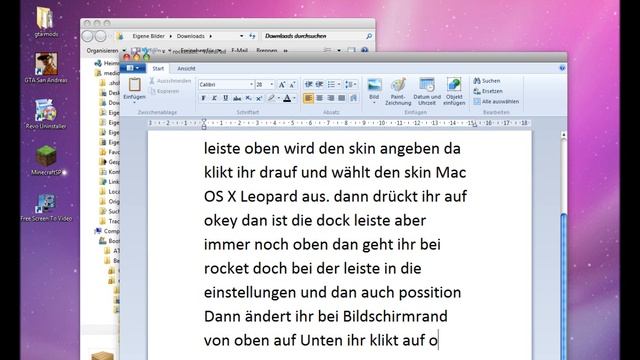
Task: Switch to the Start ribbon tab
Action: point(158,69)
